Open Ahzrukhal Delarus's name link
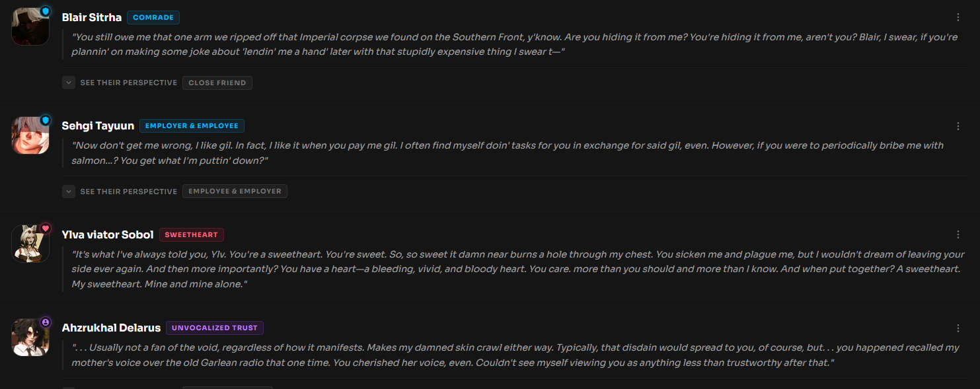 111,328
